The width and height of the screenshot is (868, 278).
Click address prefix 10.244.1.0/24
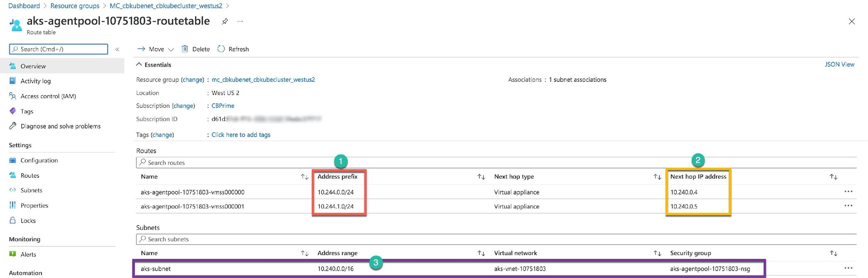[x=335, y=206]
